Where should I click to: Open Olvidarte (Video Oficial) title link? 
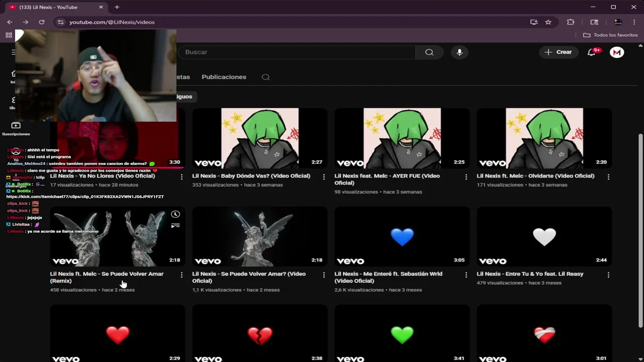(535, 176)
